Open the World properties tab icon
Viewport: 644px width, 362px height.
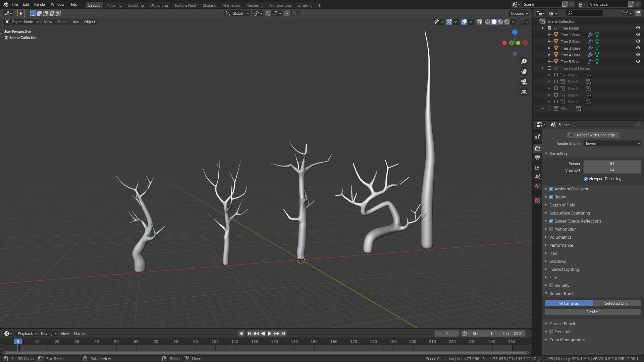[x=538, y=186]
